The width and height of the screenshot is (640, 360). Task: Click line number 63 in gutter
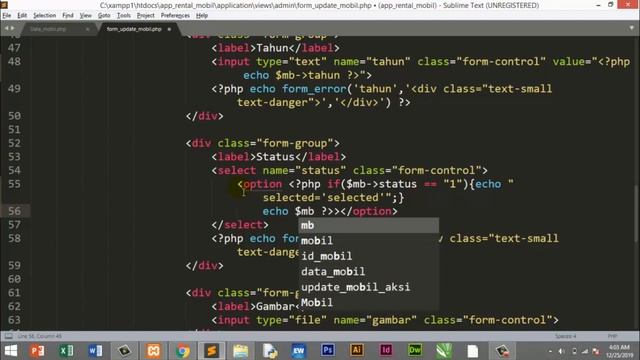click(14, 320)
